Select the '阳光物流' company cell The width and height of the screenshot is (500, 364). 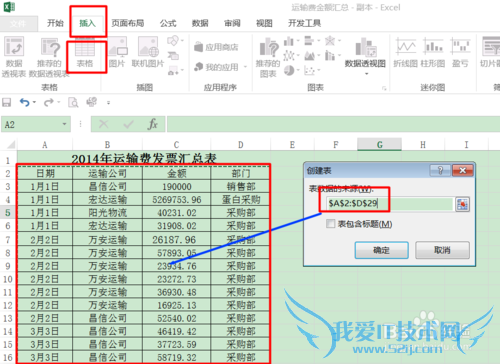(x=107, y=213)
